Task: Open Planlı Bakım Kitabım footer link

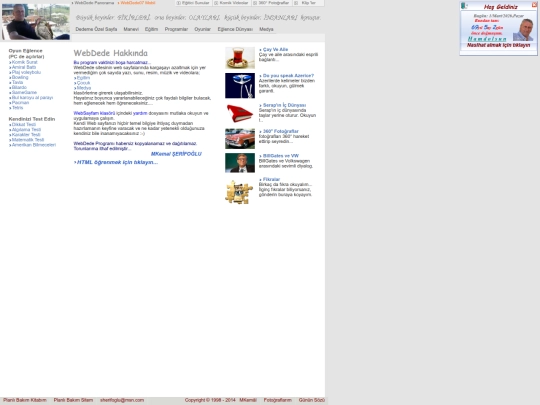Action: point(24,400)
